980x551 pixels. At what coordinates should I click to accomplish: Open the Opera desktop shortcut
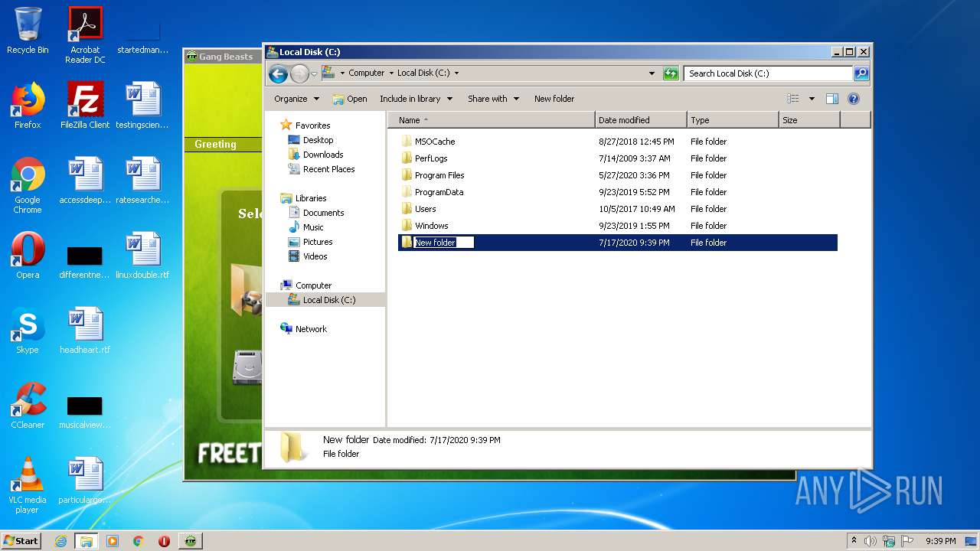coord(28,256)
